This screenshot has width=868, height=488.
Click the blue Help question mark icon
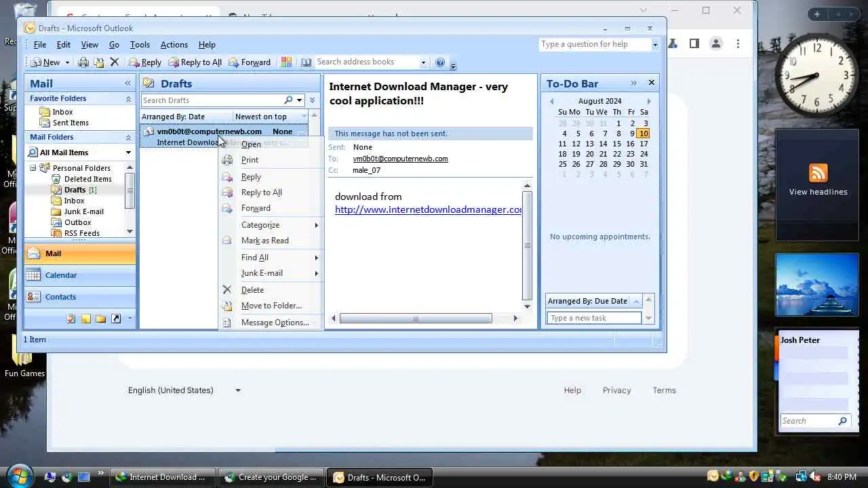pyautogui.click(x=440, y=62)
